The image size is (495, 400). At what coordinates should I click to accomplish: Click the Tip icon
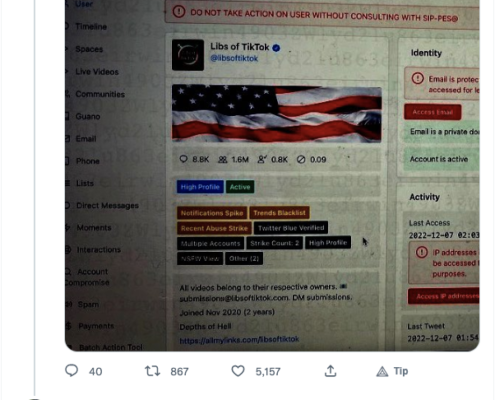(382, 371)
